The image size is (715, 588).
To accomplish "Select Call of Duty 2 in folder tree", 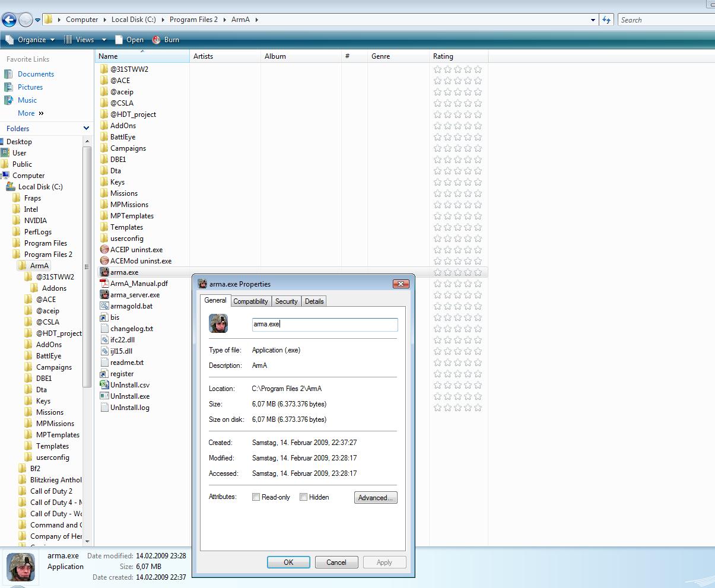I will click(51, 491).
